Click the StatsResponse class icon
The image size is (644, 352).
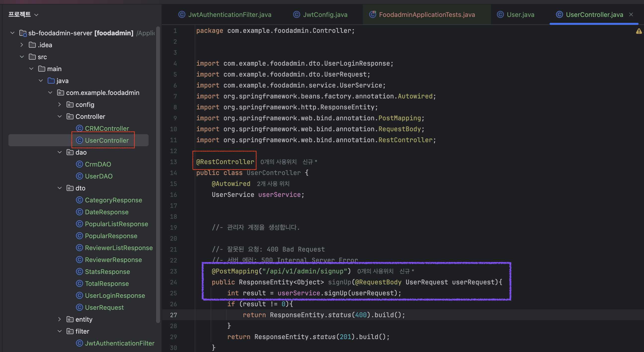[x=79, y=271]
